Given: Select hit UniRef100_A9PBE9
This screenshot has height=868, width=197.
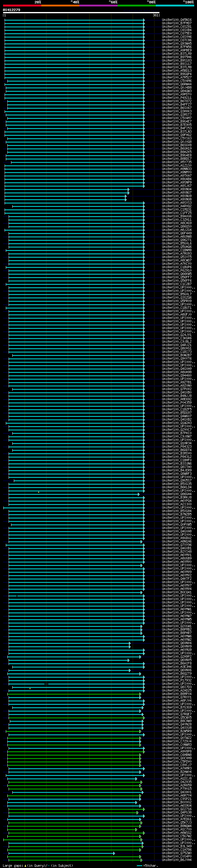Looking at the screenshot, I should click(x=177, y=50).
